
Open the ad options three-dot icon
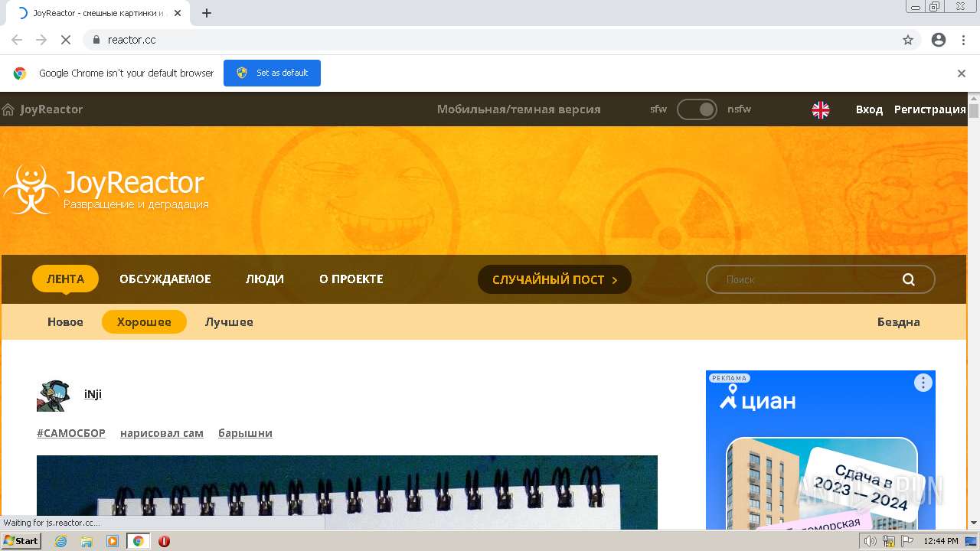pos(923,383)
